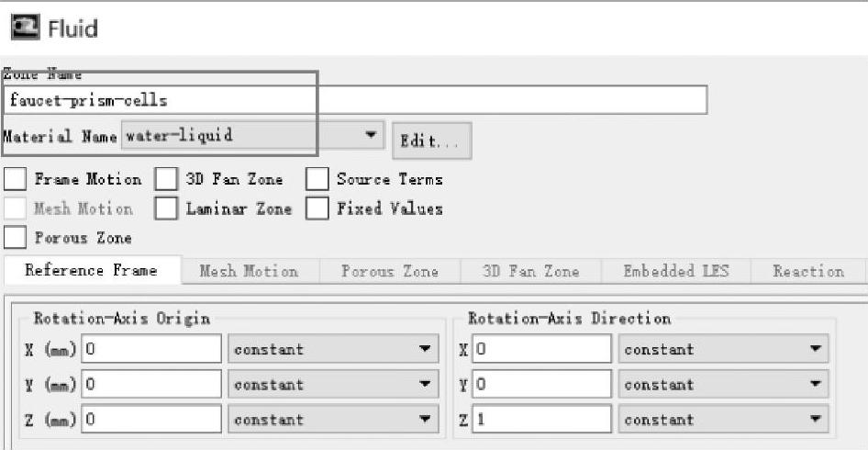Enable the Laminar Zone checkbox
Image resolution: width=868 pixels, height=450 pixels.
(166, 208)
